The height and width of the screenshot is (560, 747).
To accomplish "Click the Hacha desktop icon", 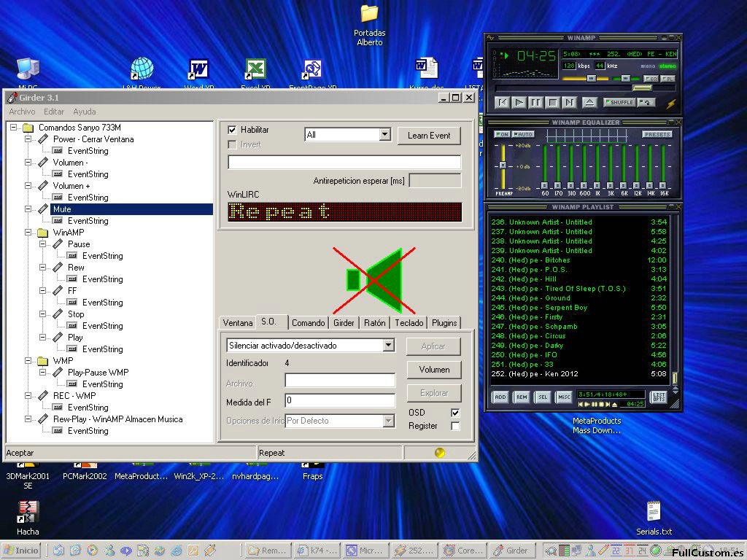I will pos(28,518).
